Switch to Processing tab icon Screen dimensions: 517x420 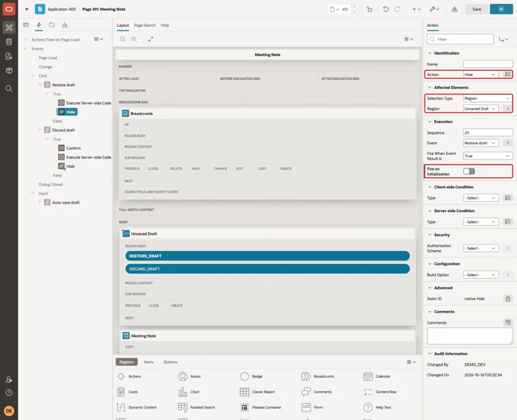pyautogui.click(x=52, y=25)
